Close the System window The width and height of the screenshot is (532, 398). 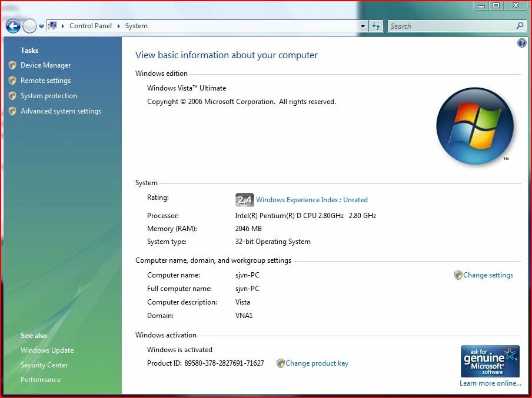(516, 5)
